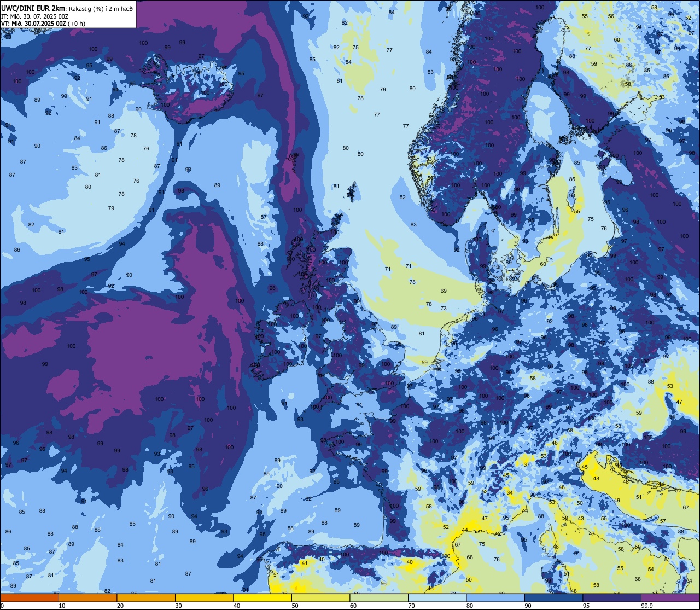Screen dimensions: 700x610
Task: Click the "Rakastig (%) í 2 m hæð" parameter label
Action: pyautogui.click(x=101, y=8)
